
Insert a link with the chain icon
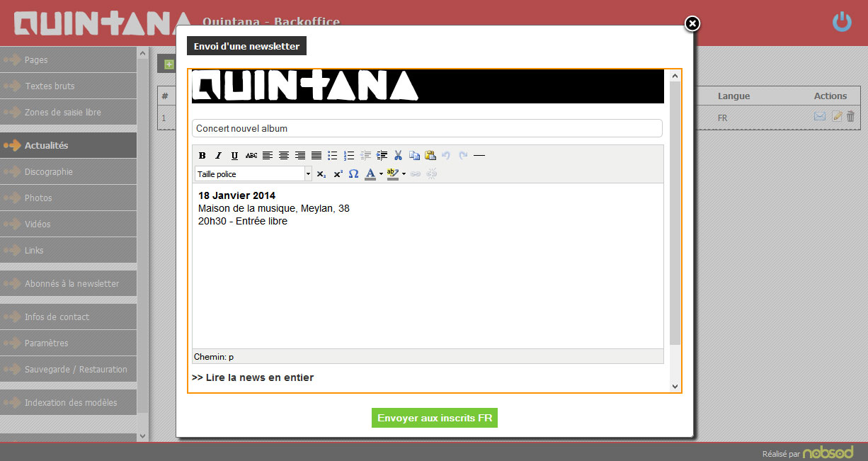[416, 173]
